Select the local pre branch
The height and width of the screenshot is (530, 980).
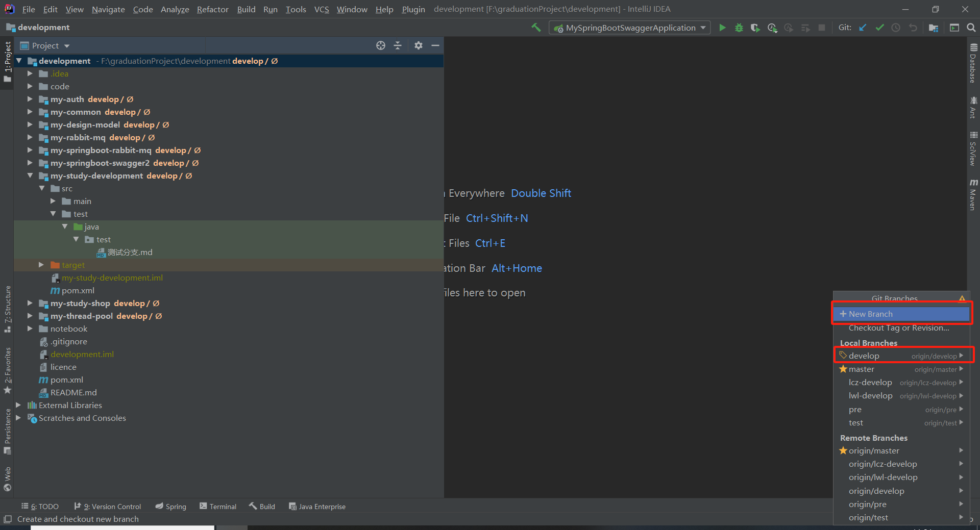point(901,409)
